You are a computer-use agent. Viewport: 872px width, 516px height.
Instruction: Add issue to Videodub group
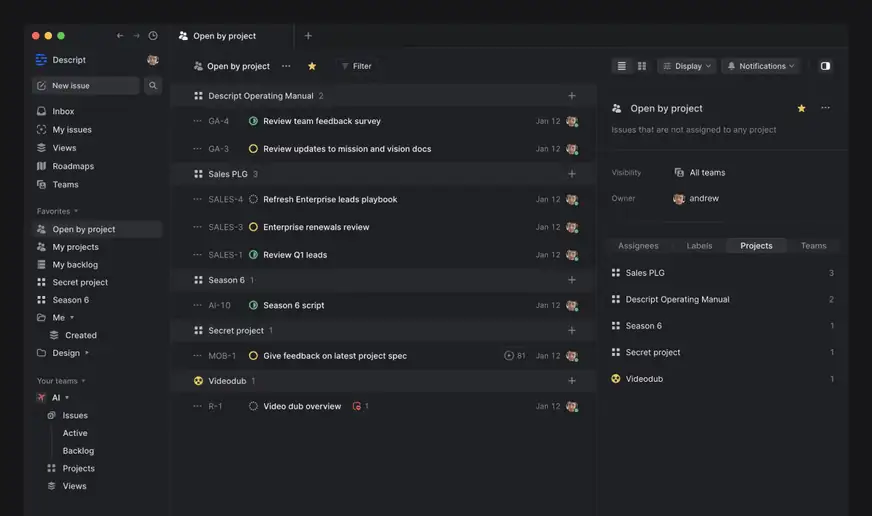tap(572, 381)
